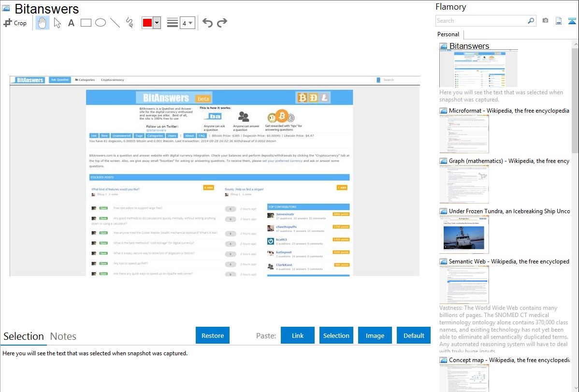This screenshot has height=392, width=579.
Task: Open the Personal tab
Action: (448, 34)
